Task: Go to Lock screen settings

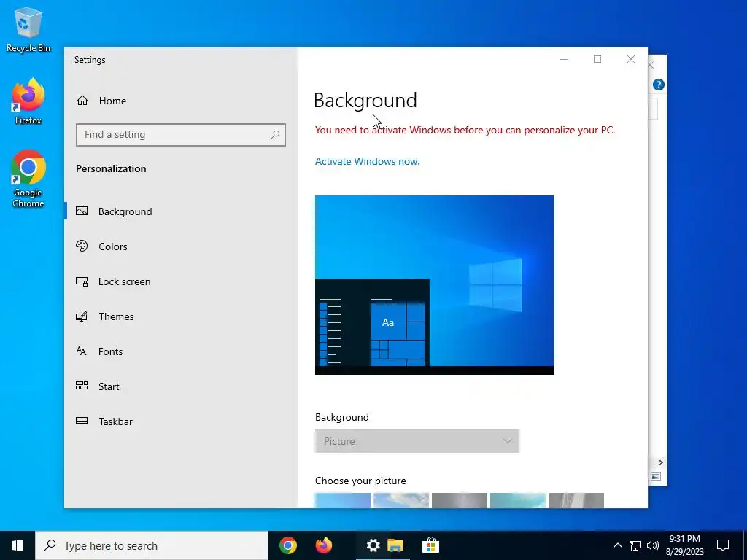Action: 181,281
